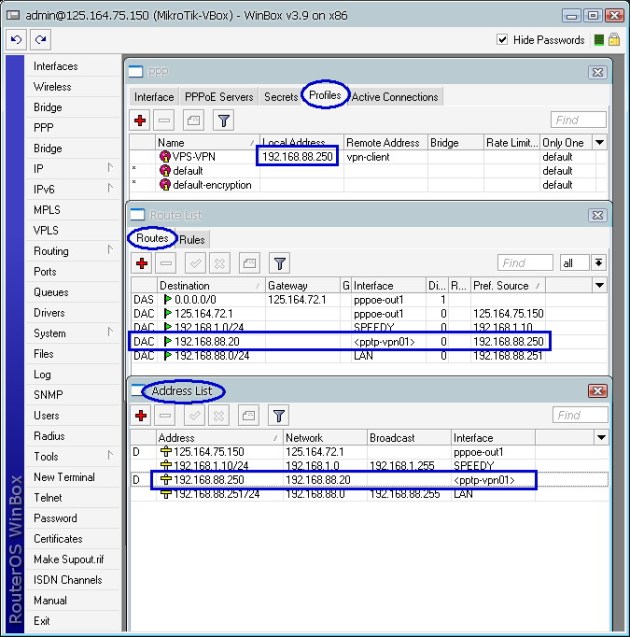Open the Secrets tab in PPP
This screenshot has width=630, height=637.
click(x=281, y=97)
